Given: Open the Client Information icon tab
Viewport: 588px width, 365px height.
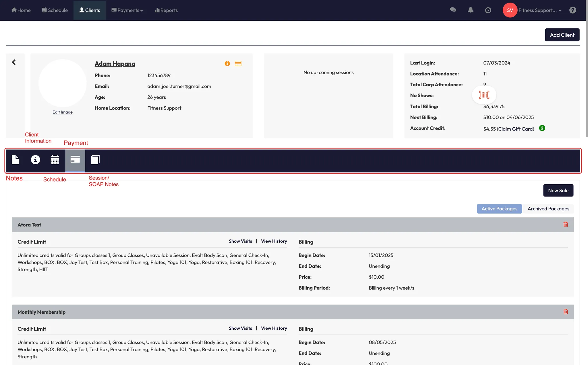Looking at the screenshot, I should [35, 160].
